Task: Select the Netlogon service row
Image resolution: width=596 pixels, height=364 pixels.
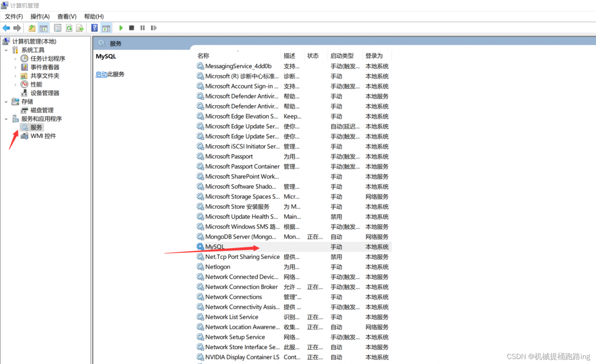Action: (293, 267)
